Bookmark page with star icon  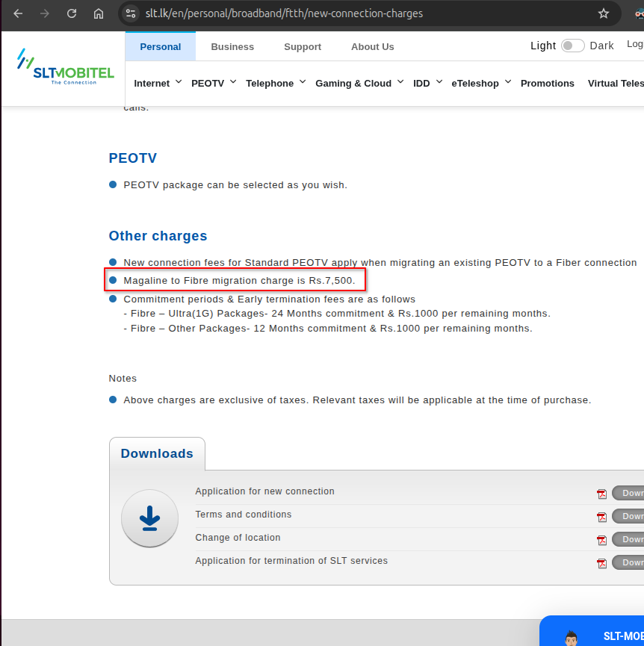pos(603,13)
